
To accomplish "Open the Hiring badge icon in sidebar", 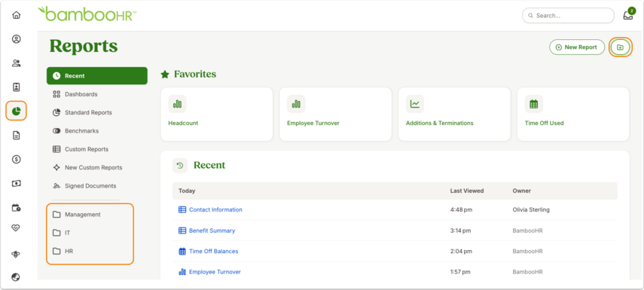I will pyautogui.click(x=16, y=87).
